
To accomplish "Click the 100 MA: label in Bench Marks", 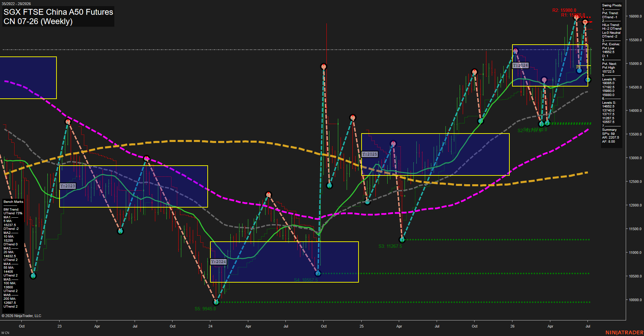I will coord(9,283).
